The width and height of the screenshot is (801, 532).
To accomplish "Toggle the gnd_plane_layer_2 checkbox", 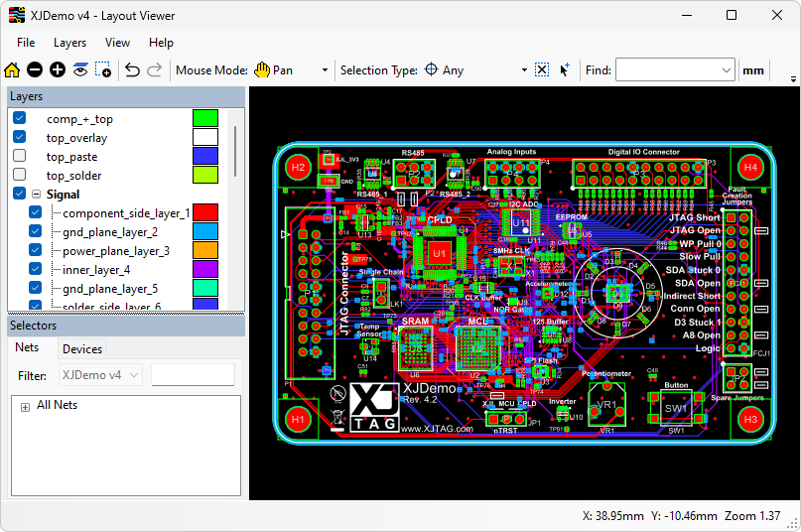I will coord(36,232).
